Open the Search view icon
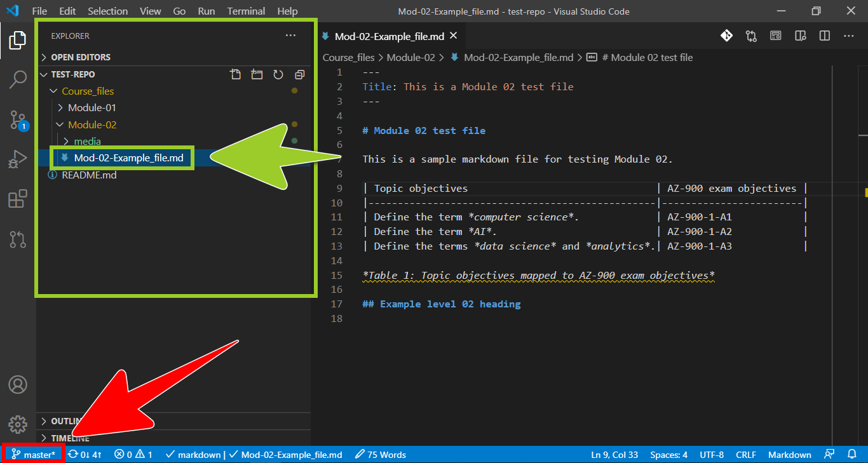The image size is (868, 463). coord(18,80)
